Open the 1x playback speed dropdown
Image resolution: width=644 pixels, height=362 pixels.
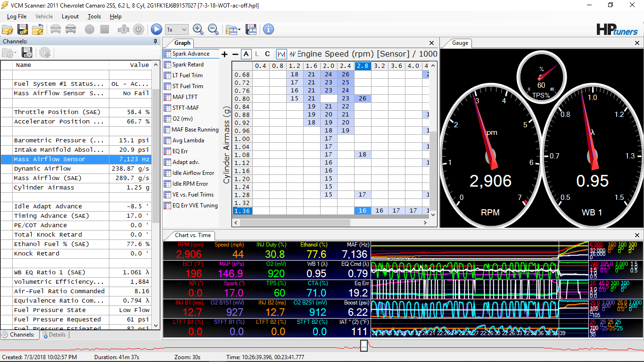coord(177,29)
